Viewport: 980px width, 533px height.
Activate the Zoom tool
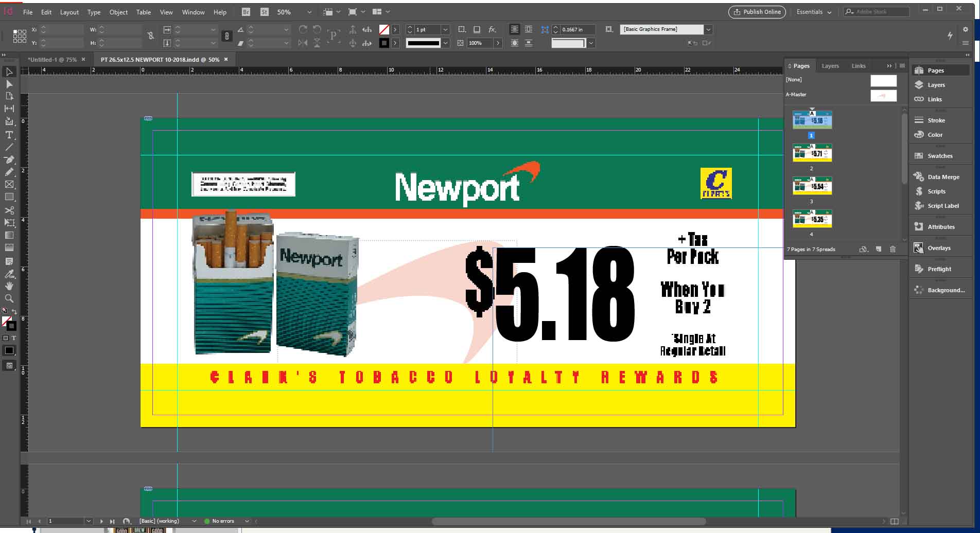pos(9,298)
